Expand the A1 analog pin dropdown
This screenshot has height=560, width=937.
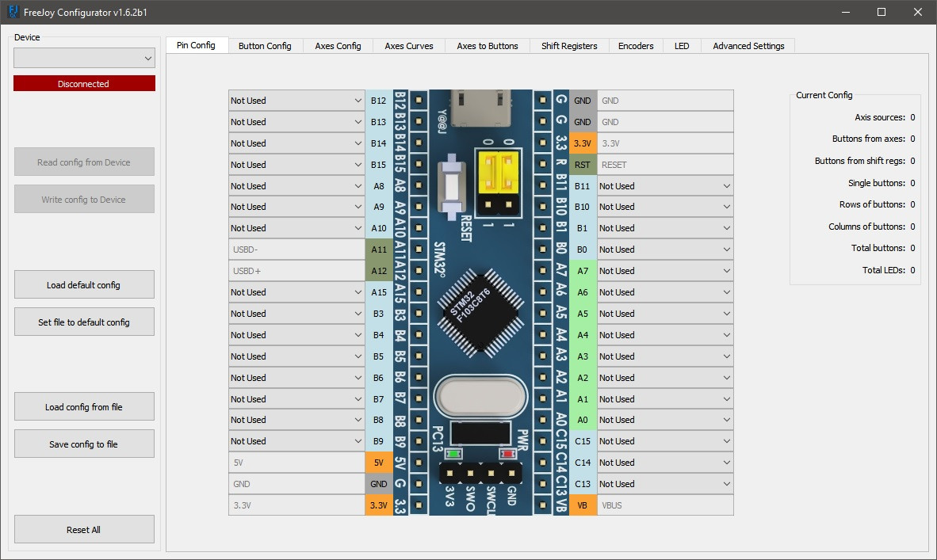coord(665,398)
